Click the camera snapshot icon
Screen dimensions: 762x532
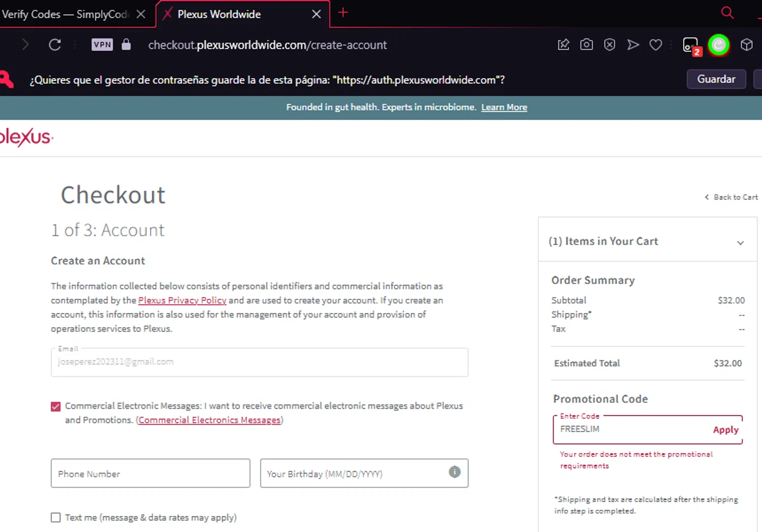click(586, 45)
